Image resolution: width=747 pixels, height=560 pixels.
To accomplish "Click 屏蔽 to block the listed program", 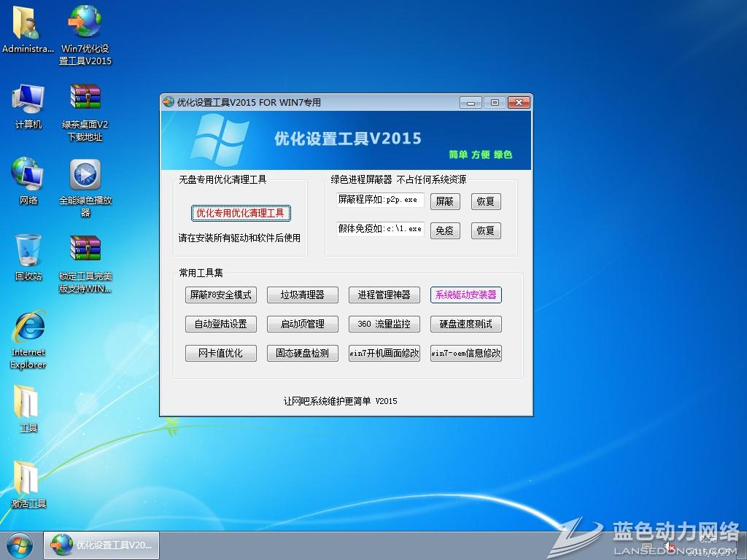I will (x=445, y=201).
